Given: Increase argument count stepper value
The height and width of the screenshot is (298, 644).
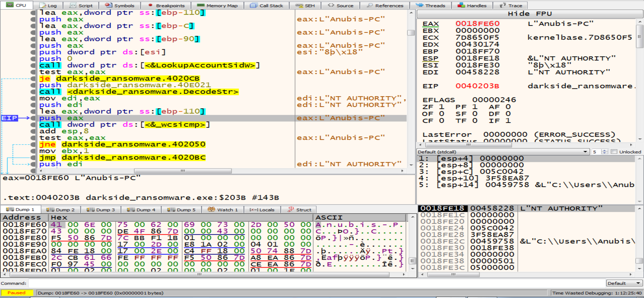Looking at the screenshot, I should coord(604,150).
